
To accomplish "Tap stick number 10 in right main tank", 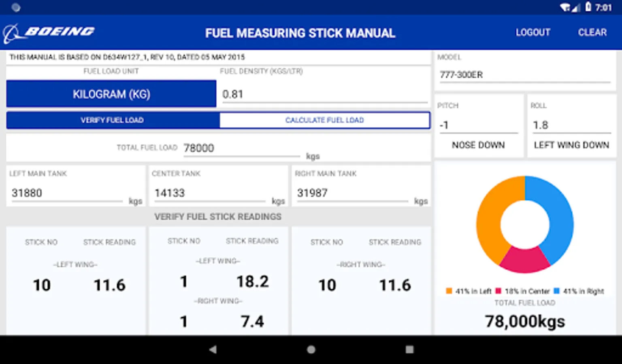I will pos(327,285).
